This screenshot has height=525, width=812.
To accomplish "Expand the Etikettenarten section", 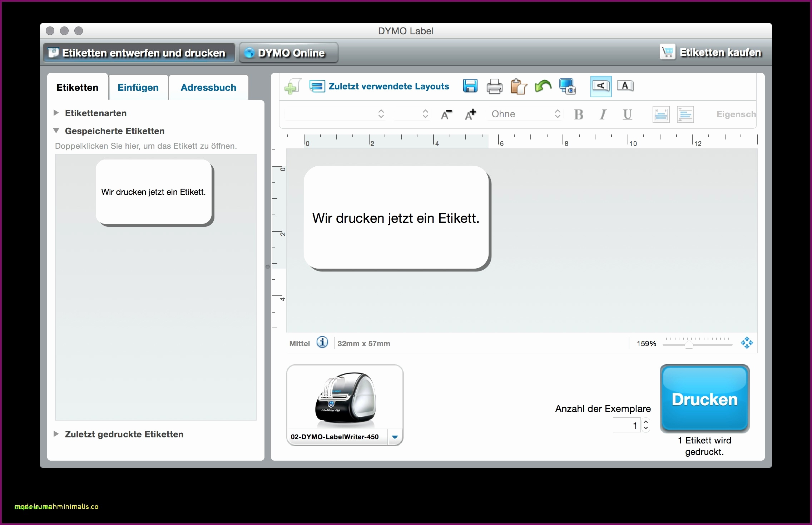I will pyautogui.click(x=56, y=113).
